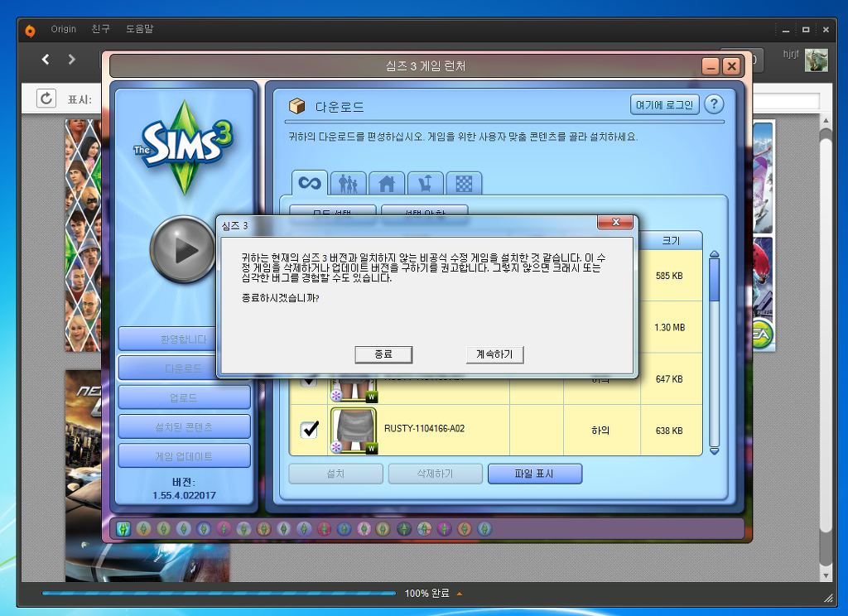Click the Origin library scrollbar thumb
The width and height of the screenshot is (848, 616).
[826, 334]
